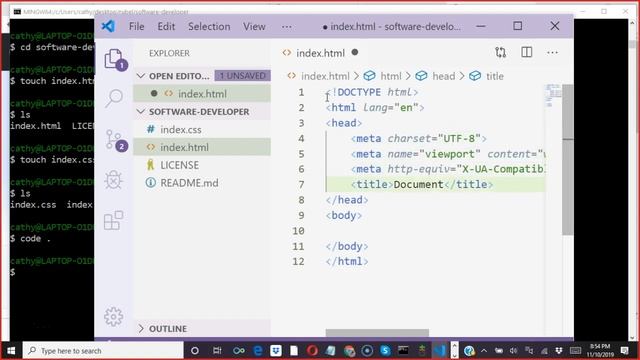The height and width of the screenshot is (360, 640).
Task: Click the head breadcrumb item
Action: 443,76
